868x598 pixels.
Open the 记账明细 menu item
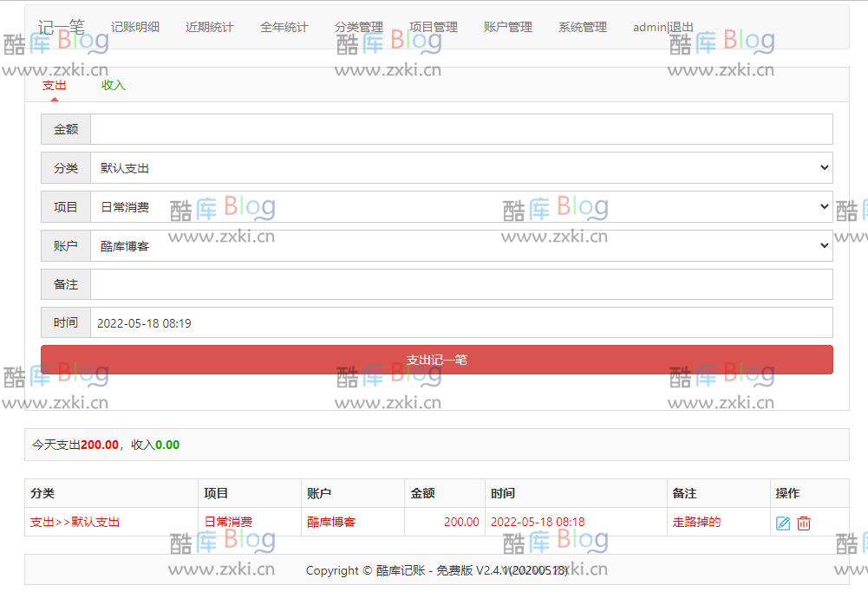coord(137,26)
